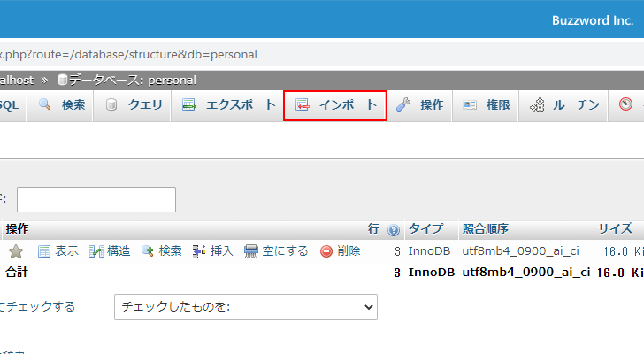Click the table row 検索 search icon
The image size is (644, 354).
(148, 251)
